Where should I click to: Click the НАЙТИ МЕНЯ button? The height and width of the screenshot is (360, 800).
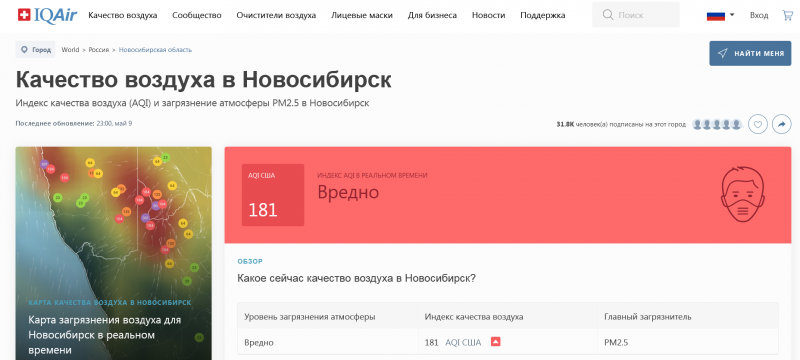click(750, 53)
